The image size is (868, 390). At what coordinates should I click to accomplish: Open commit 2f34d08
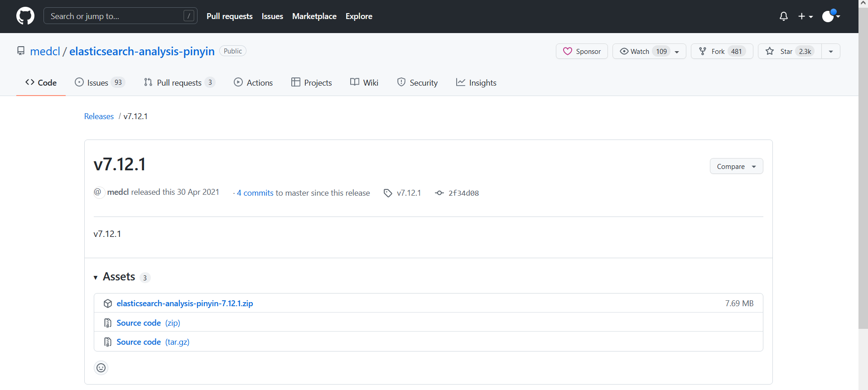tap(463, 193)
